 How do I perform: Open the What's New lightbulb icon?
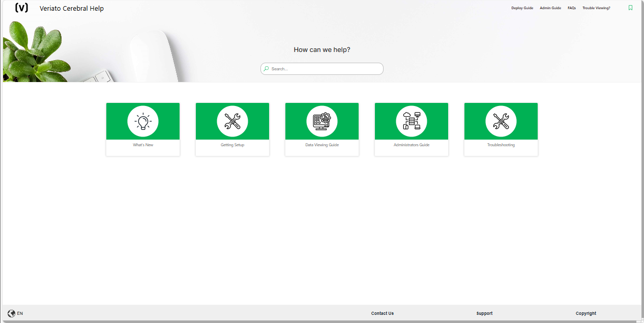tap(143, 121)
